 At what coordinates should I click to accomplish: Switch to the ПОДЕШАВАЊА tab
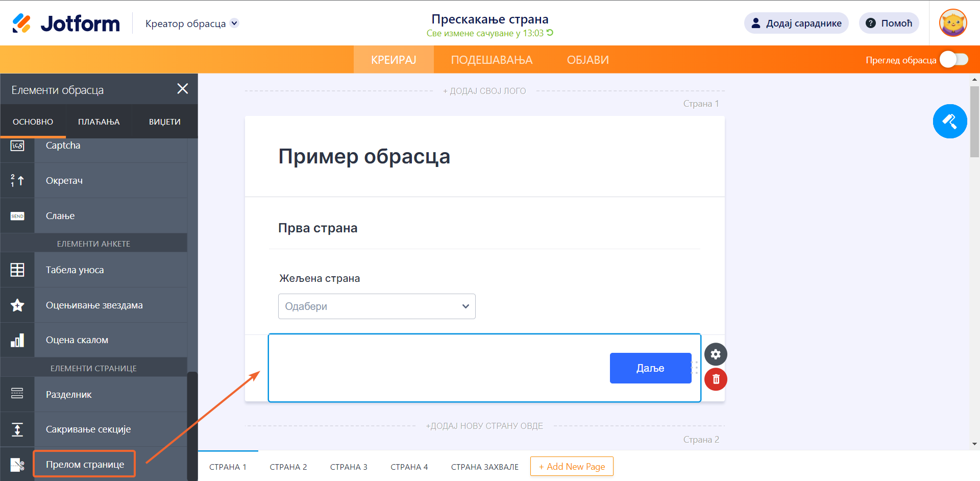coord(492,60)
